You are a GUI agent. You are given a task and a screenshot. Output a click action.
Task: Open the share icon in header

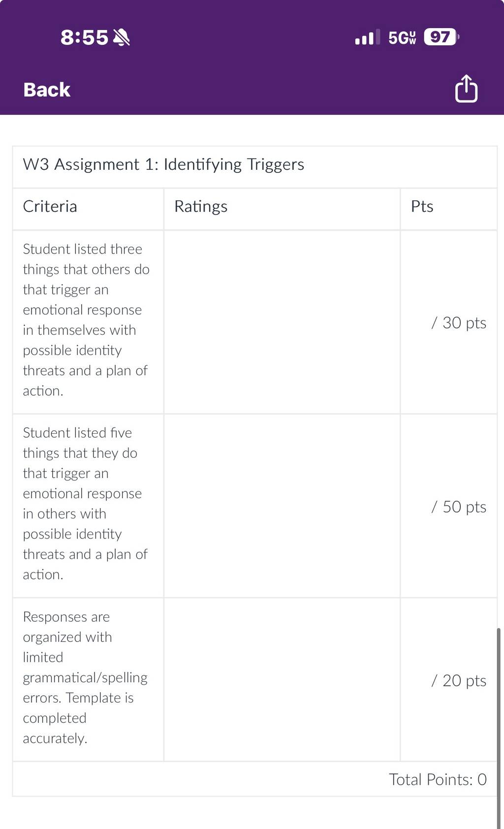point(466,89)
